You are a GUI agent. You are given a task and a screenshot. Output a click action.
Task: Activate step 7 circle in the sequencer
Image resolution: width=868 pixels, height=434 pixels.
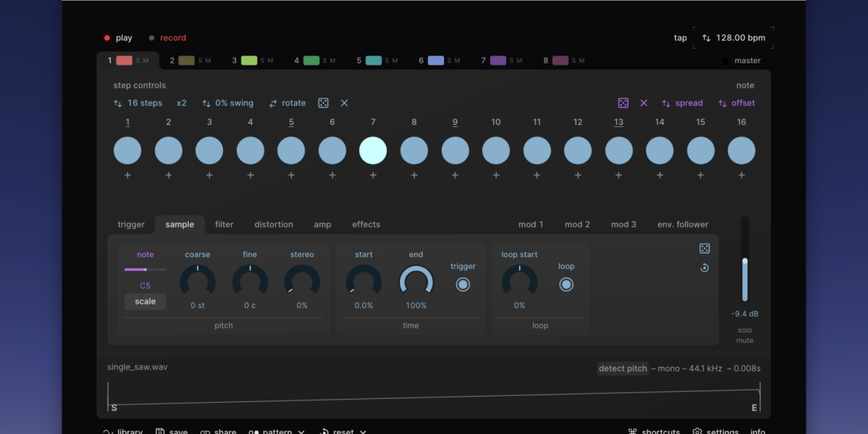point(373,151)
